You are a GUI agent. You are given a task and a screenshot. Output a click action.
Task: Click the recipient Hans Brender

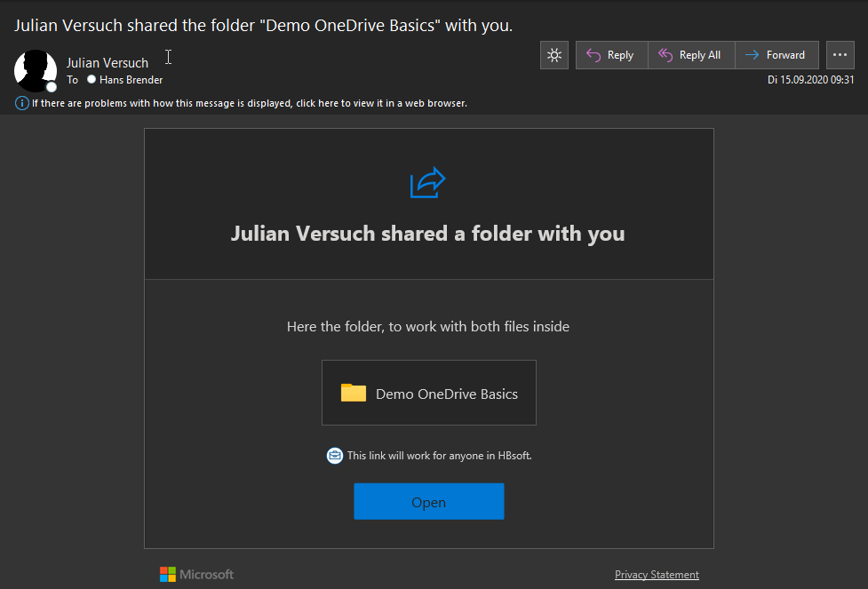click(131, 80)
